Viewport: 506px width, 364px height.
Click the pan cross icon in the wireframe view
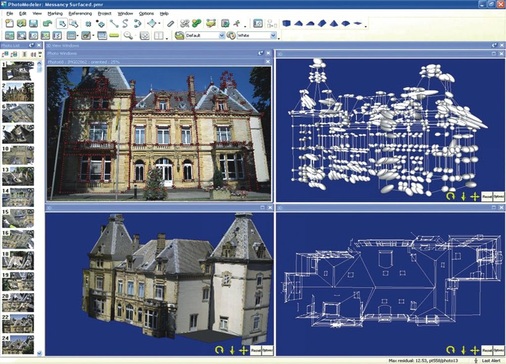pos(475,350)
